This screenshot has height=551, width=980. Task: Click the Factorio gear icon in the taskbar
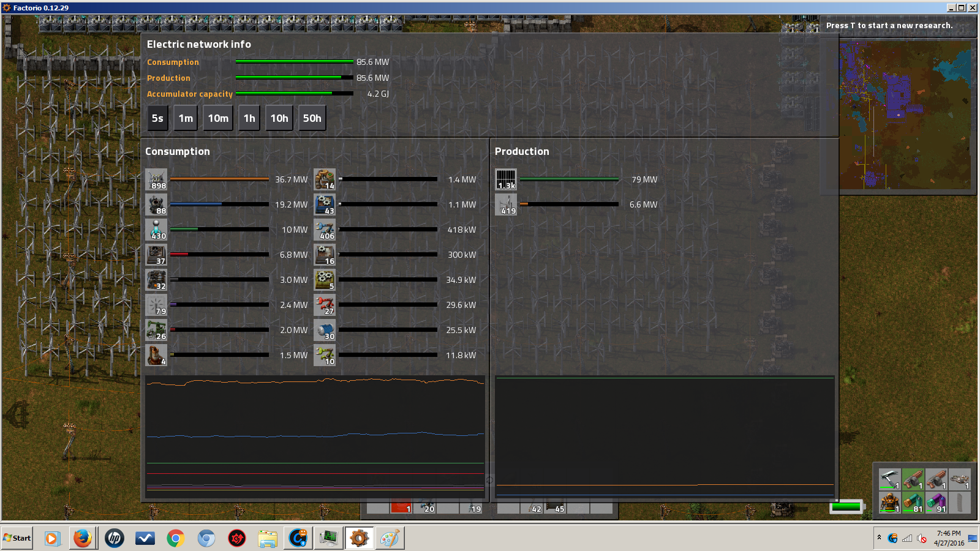coord(359,538)
